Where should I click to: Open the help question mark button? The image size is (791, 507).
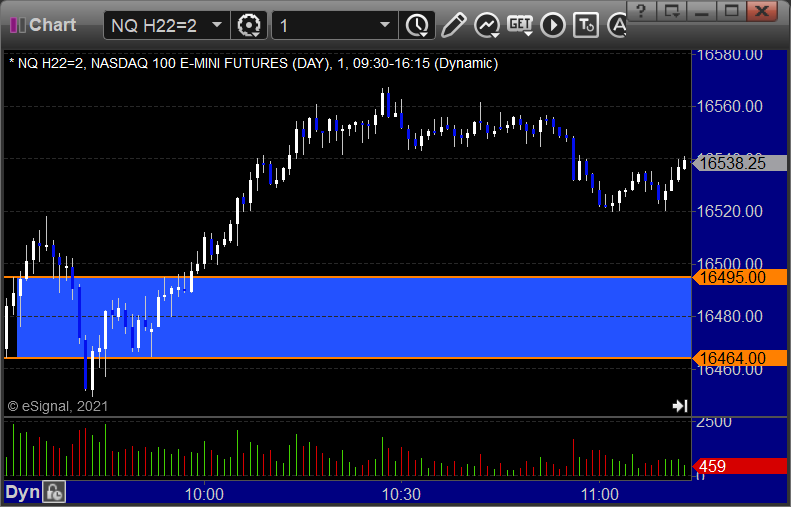[641, 11]
